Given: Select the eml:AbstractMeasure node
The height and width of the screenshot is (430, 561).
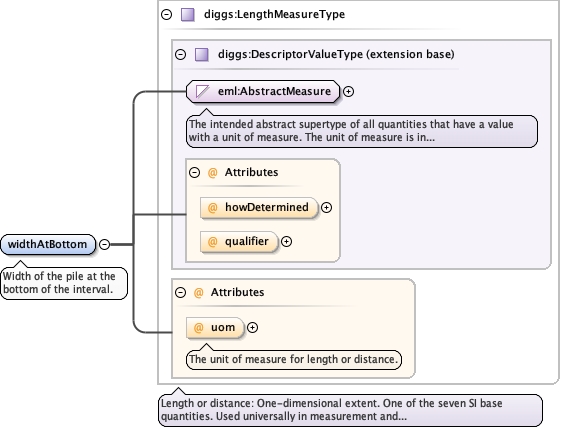Looking at the screenshot, I should point(263,92).
